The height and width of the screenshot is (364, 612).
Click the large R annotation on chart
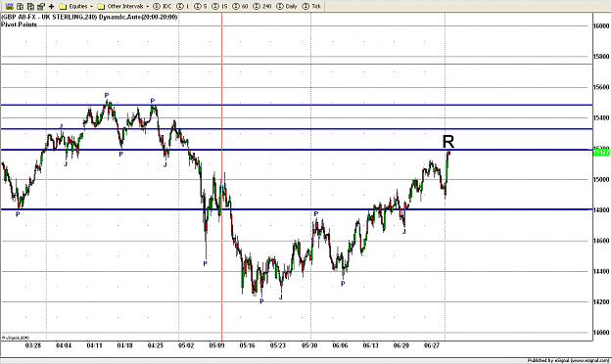click(448, 142)
